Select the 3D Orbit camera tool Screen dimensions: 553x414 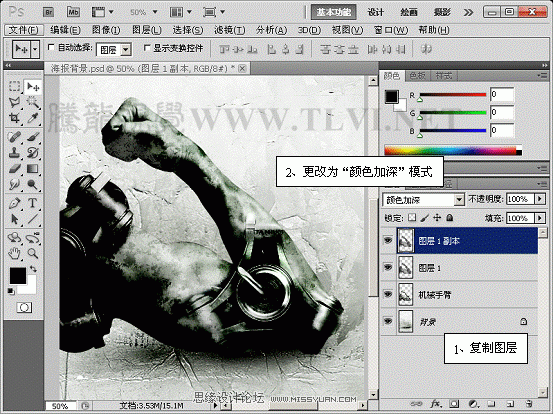33,238
